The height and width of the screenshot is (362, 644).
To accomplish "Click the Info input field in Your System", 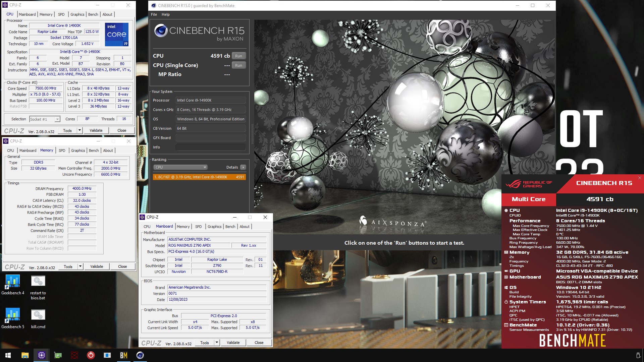I will (x=211, y=147).
